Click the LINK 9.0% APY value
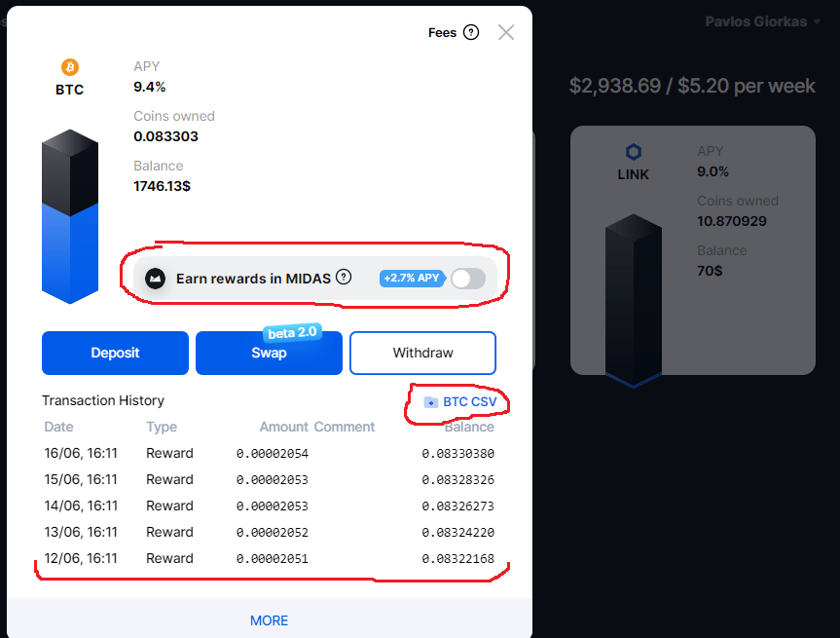This screenshot has width=840, height=638. point(712,171)
